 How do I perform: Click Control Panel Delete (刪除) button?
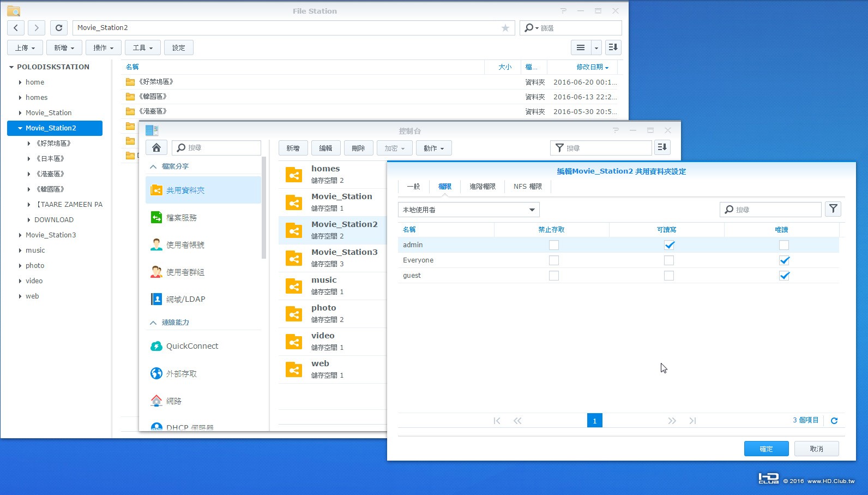click(x=358, y=148)
